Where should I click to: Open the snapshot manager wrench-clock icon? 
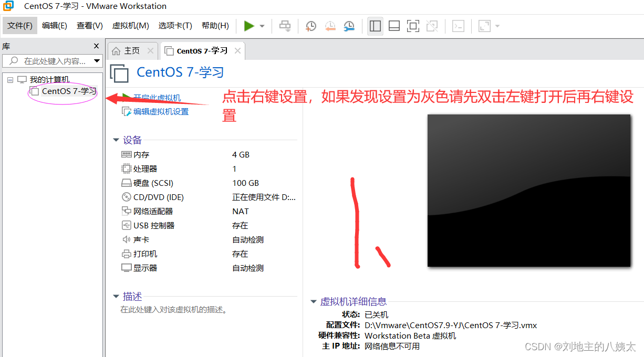point(349,26)
